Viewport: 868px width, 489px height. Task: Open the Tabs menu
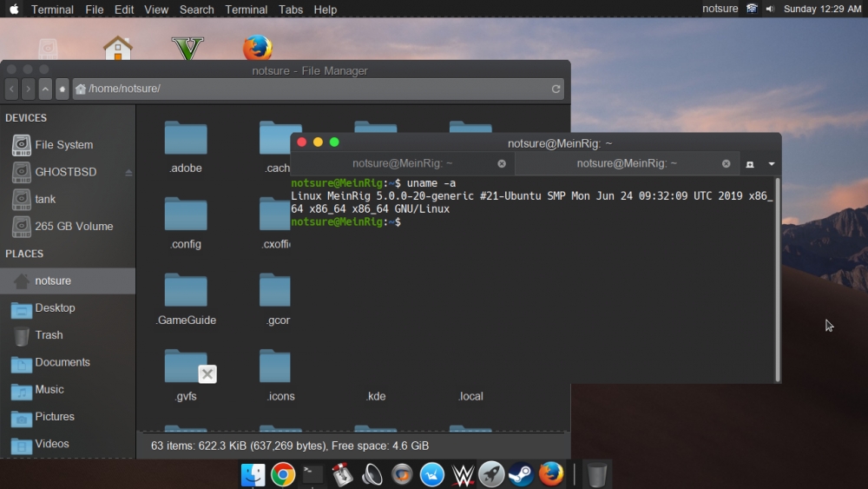(291, 10)
